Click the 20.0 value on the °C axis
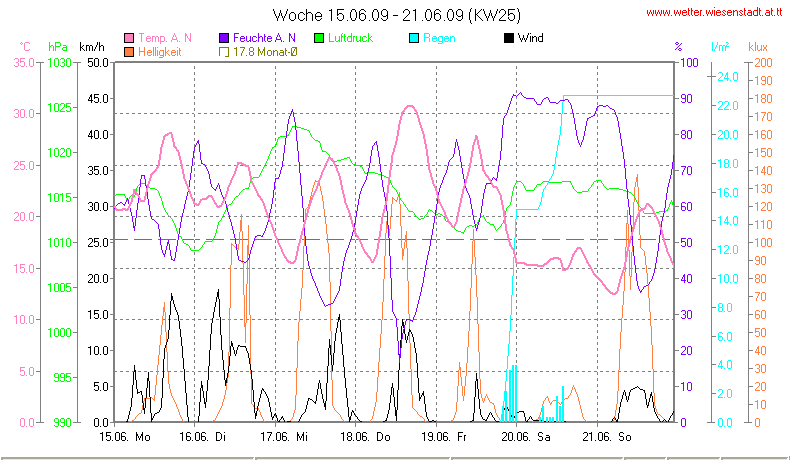Viewport: 790px width, 460px height. 24,217
